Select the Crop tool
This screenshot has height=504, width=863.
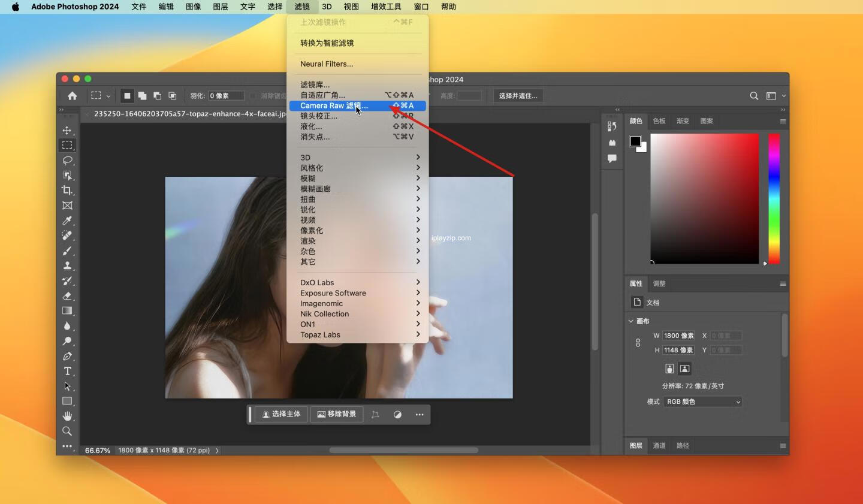pyautogui.click(x=67, y=191)
